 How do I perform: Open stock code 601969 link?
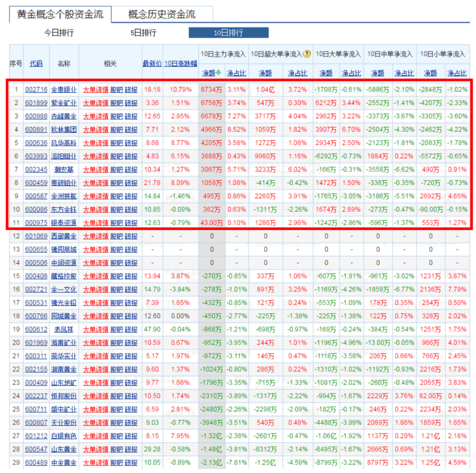(x=36, y=343)
